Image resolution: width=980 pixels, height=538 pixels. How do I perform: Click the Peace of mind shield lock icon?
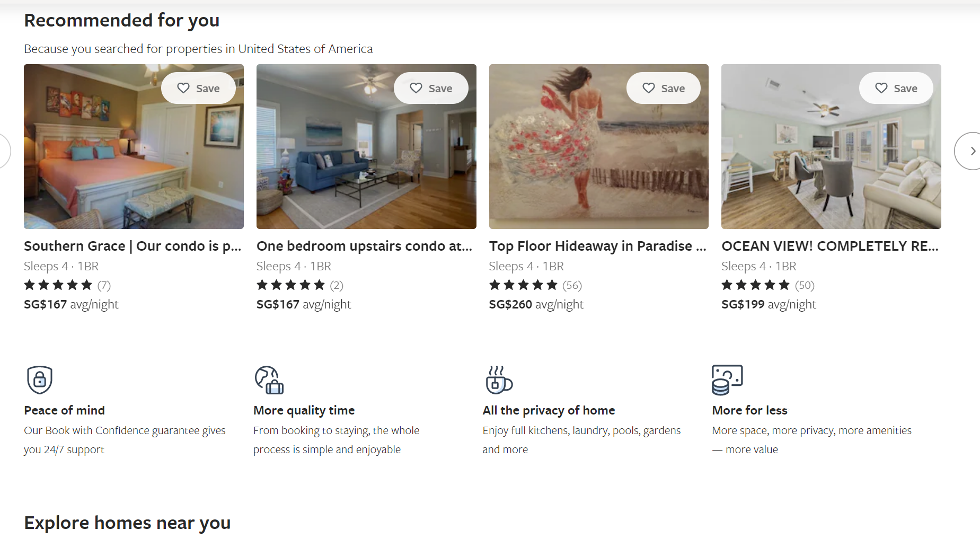pos(39,380)
